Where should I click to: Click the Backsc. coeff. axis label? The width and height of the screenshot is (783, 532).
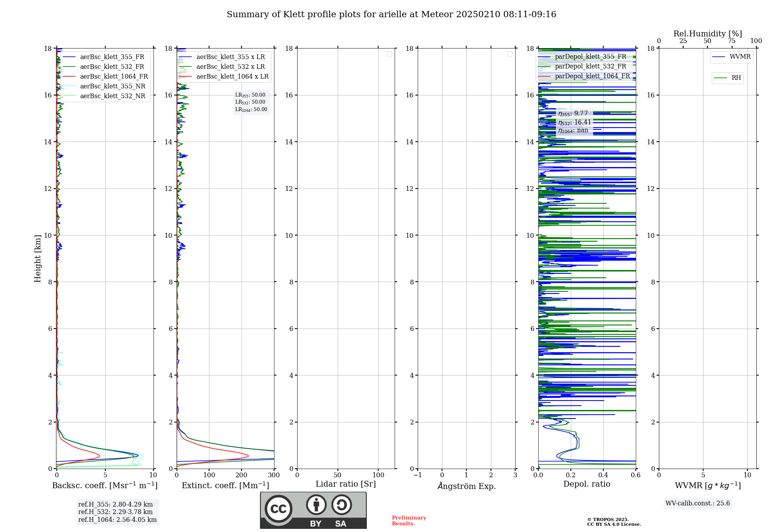point(105,485)
